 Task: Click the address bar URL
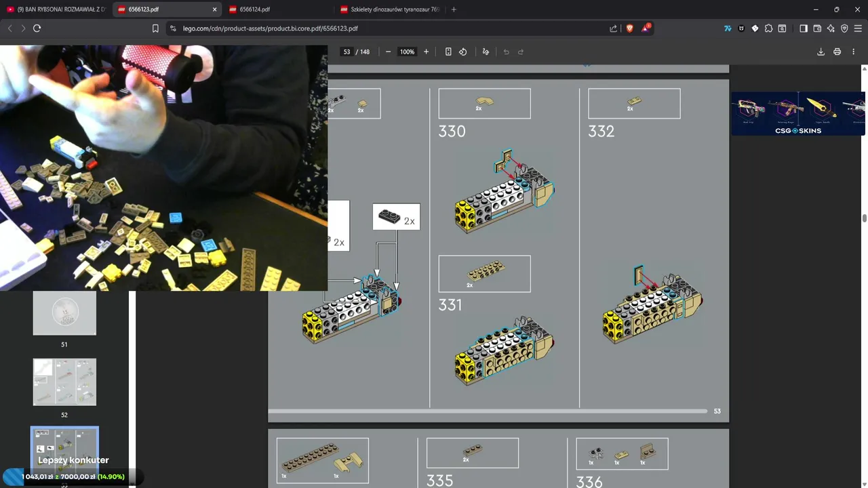(x=270, y=28)
